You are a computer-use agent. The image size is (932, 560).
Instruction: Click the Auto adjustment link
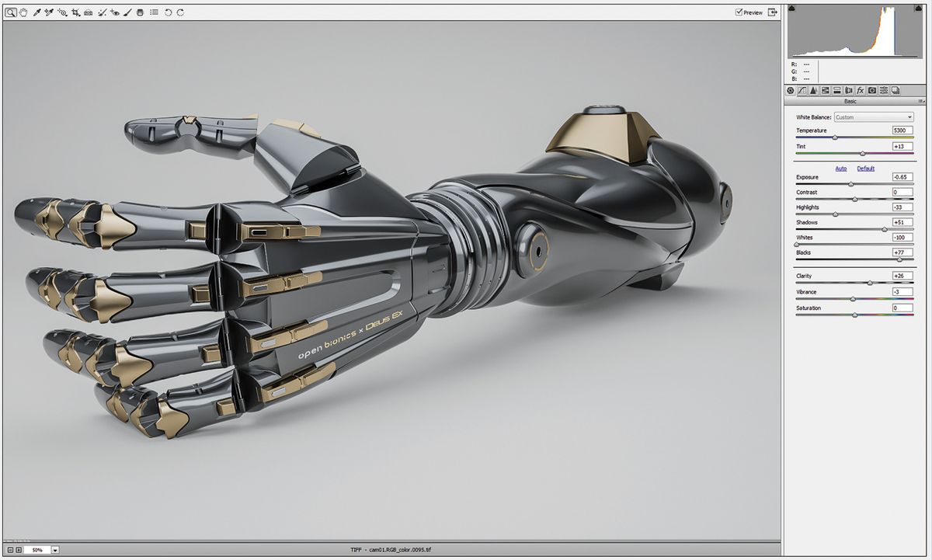point(841,168)
